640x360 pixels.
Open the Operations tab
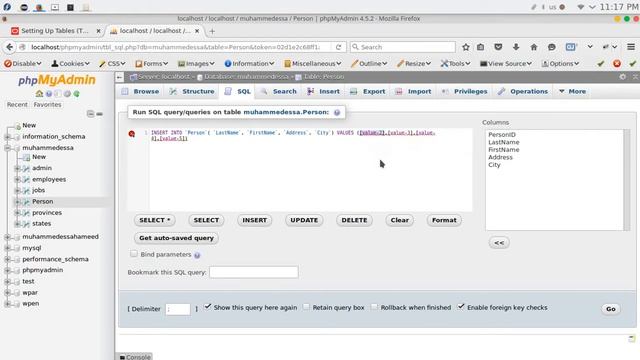[x=523, y=91]
